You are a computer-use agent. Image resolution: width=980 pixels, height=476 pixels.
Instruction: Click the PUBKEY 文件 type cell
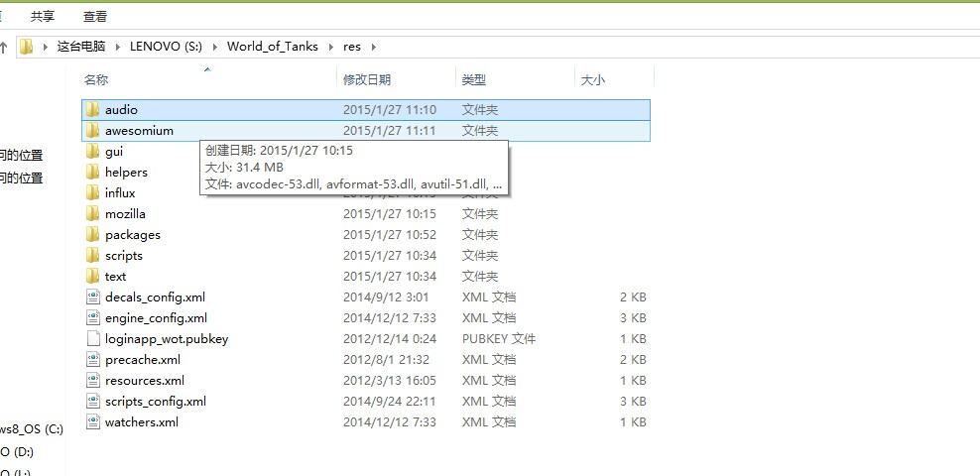499,339
